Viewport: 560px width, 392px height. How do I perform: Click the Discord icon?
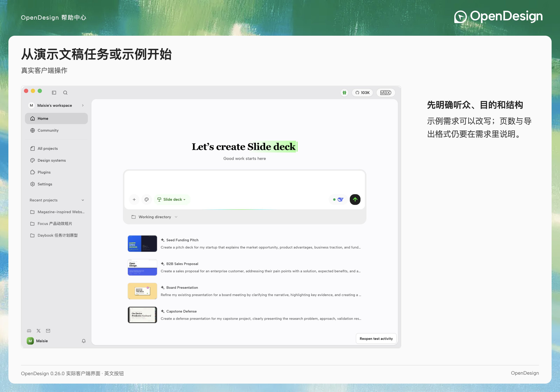point(29,331)
